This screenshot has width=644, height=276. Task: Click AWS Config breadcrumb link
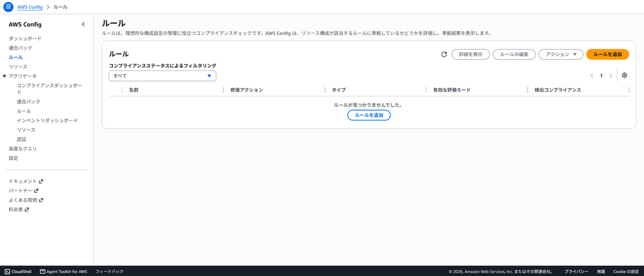point(30,7)
